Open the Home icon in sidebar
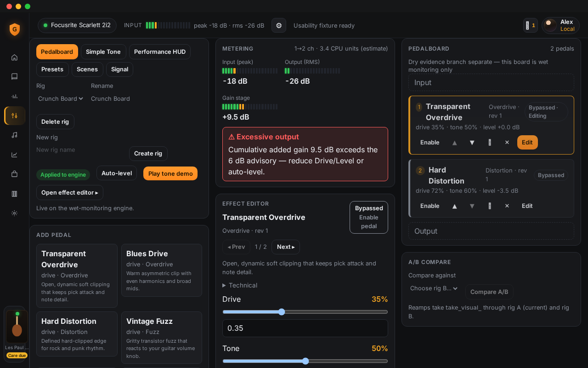The image size is (588, 368). coord(14,57)
